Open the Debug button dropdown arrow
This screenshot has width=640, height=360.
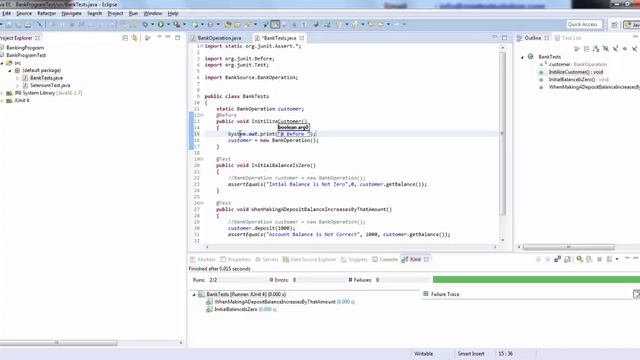[152, 24]
